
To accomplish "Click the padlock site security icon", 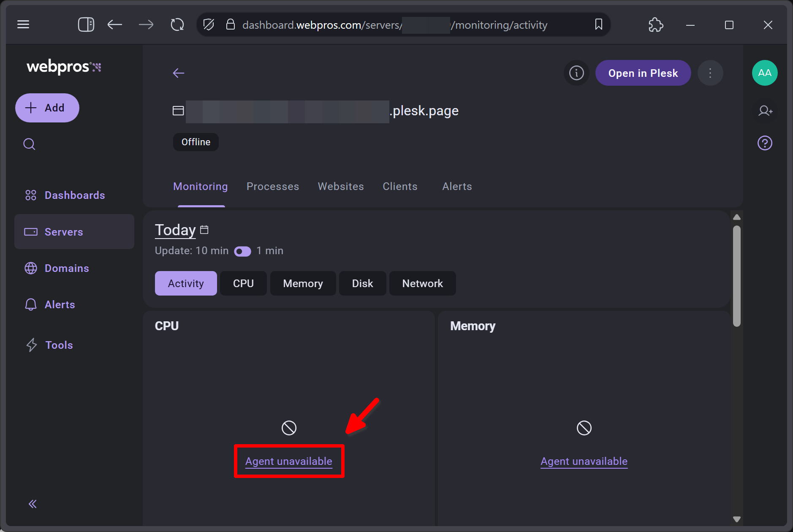I will coord(230,24).
